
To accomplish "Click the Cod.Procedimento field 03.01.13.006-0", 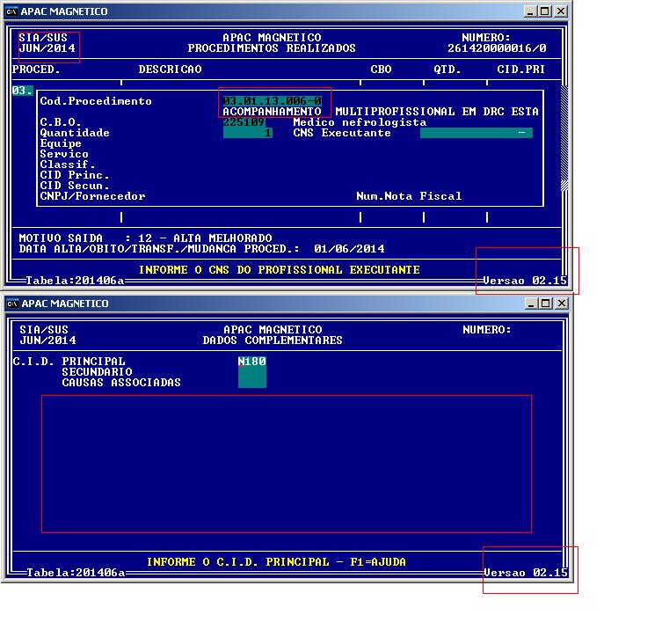I will tap(273, 101).
